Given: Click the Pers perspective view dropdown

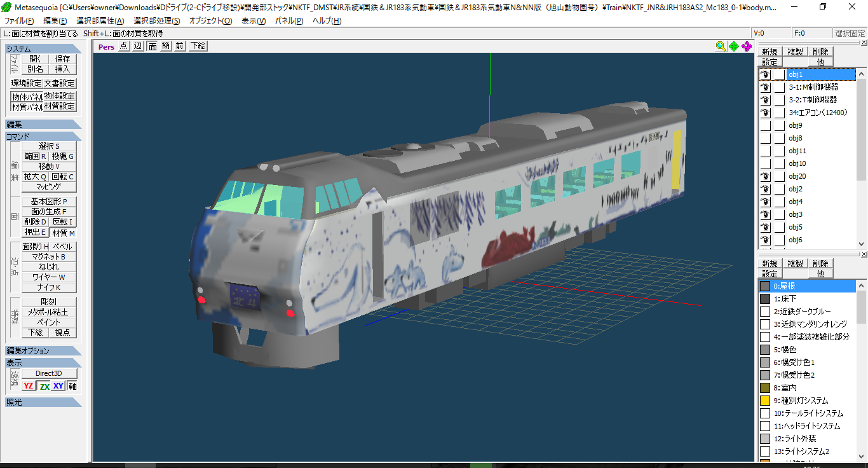Looking at the screenshot, I should point(106,46).
